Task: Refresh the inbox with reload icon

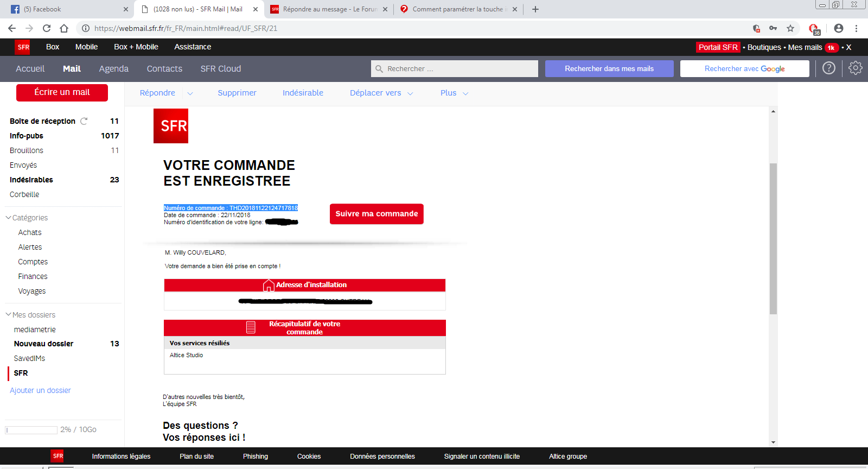Action: click(84, 121)
